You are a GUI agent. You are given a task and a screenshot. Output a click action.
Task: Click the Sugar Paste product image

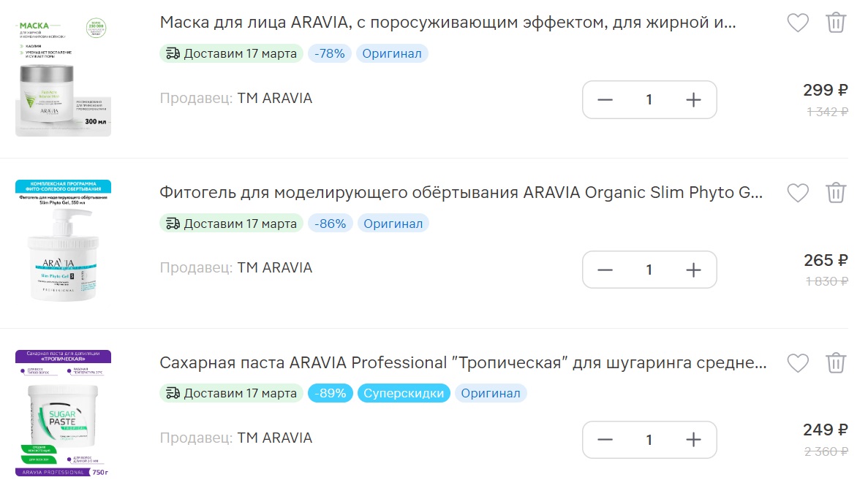coord(64,413)
